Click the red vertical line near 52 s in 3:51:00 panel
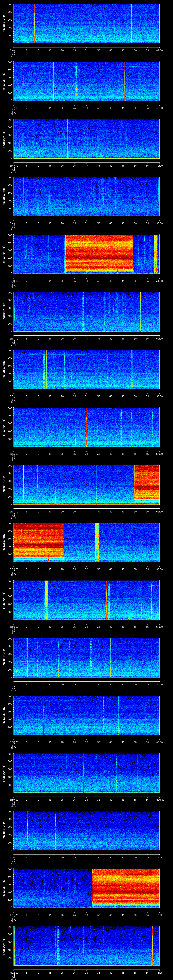The width and height of the screenshot is (173, 980). pos(141,312)
